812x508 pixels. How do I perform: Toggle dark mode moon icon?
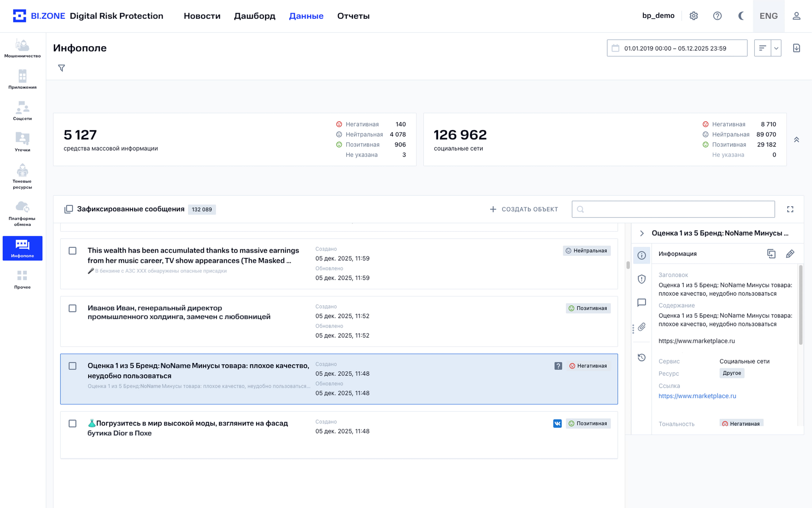coord(741,16)
